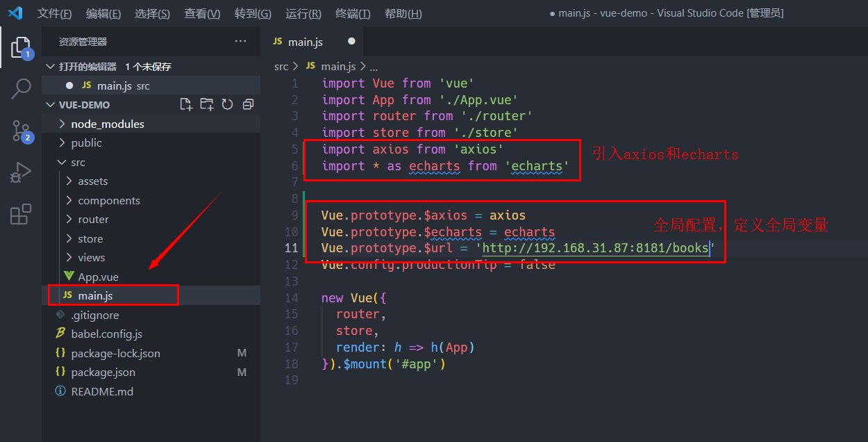Open the 运行(R) menu
Screen dimensions: 868x442
pos(303,13)
